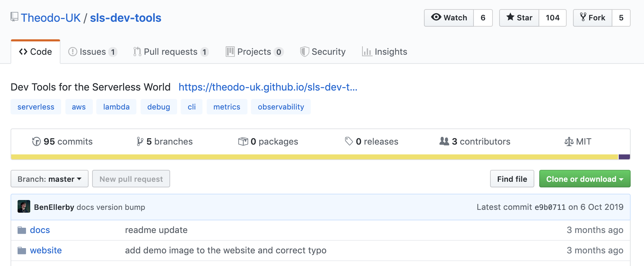
Task: Click the Issues exclamation icon
Action: 72,52
